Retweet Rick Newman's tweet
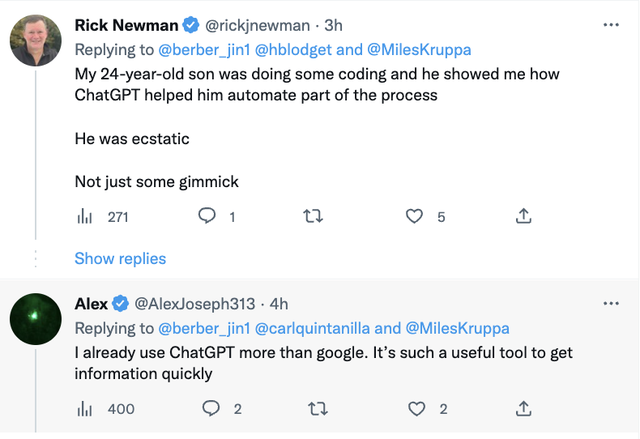 click(x=313, y=216)
